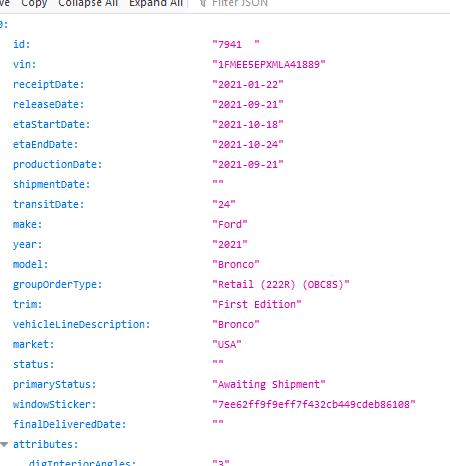Select the attributes key label
The height and width of the screenshot is (466, 450).
point(46,444)
